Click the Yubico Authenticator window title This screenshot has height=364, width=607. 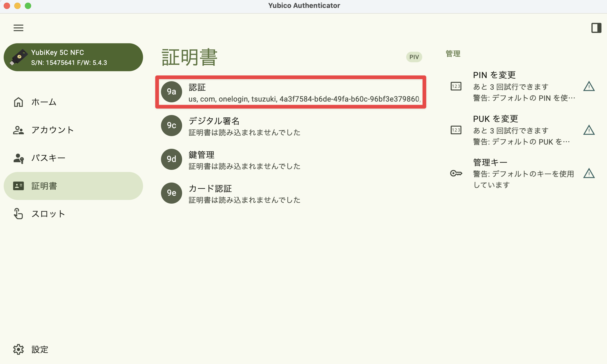click(304, 6)
